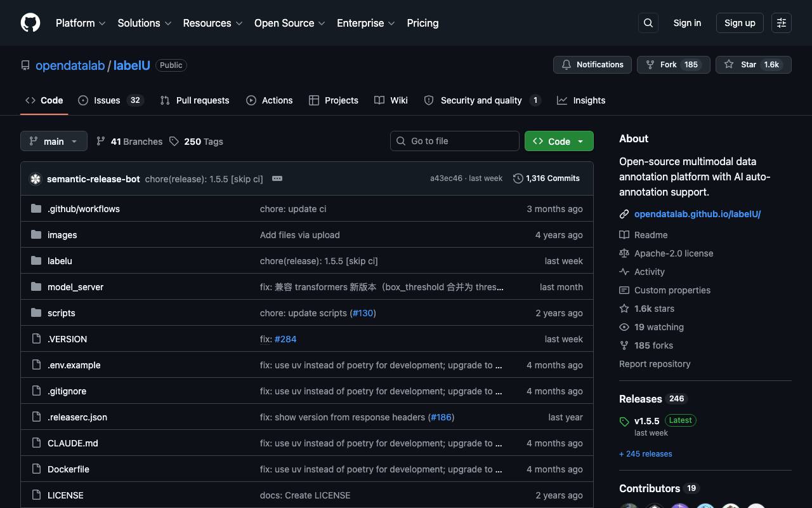Click the Dockerfile file icon
This screenshot has width=812, height=508.
(x=36, y=469)
